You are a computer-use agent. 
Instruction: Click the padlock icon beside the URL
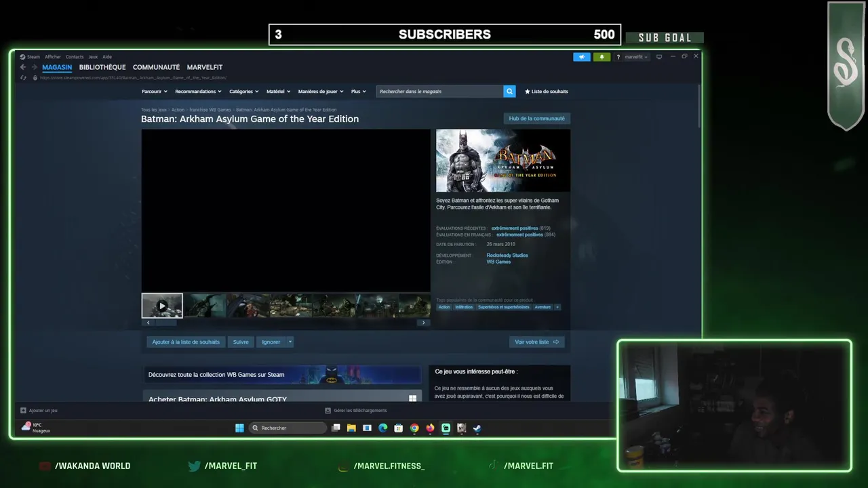[x=34, y=77]
